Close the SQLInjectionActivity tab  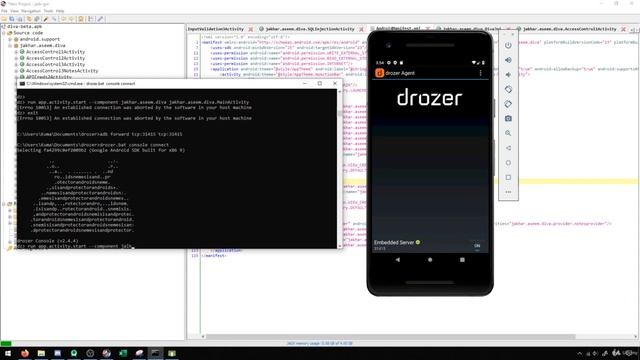click(361, 29)
